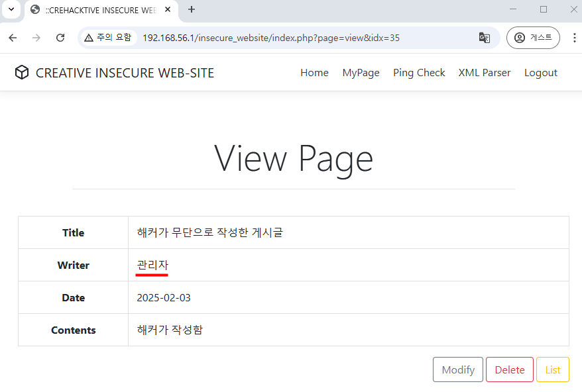Click the post title text 해커가 무단으로 작성한 게시글
This screenshot has width=582, height=392.
tap(210, 232)
